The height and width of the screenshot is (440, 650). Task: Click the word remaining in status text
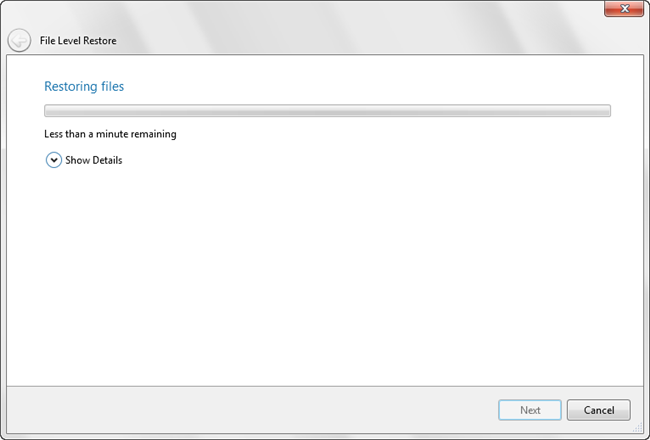point(151,134)
